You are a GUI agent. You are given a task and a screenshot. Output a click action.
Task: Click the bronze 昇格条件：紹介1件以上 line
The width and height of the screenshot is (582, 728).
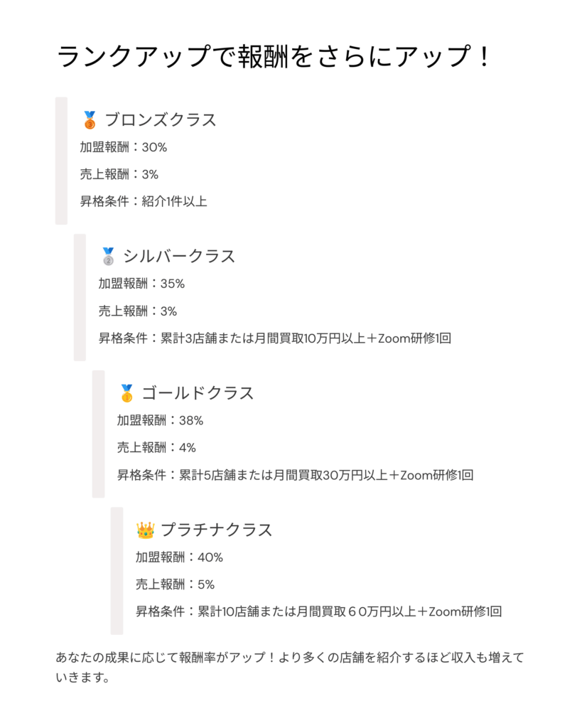[x=144, y=201]
